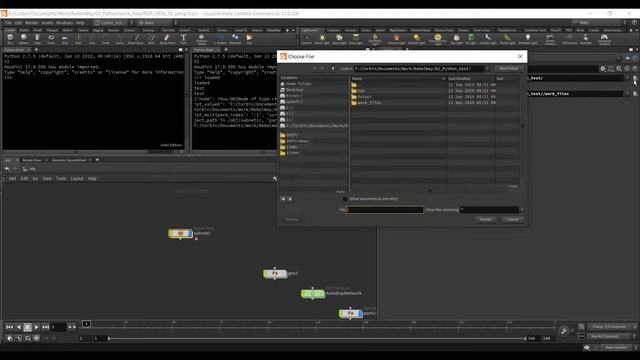640x360 pixels.
Task: Open network editor Layout menu
Action: click(x=77, y=179)
